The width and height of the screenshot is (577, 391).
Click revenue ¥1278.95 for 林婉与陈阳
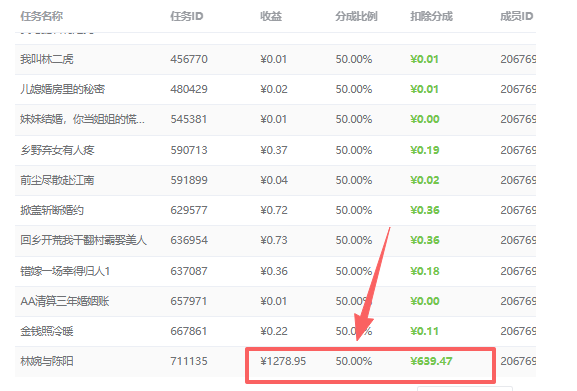(x=283, y=361)
